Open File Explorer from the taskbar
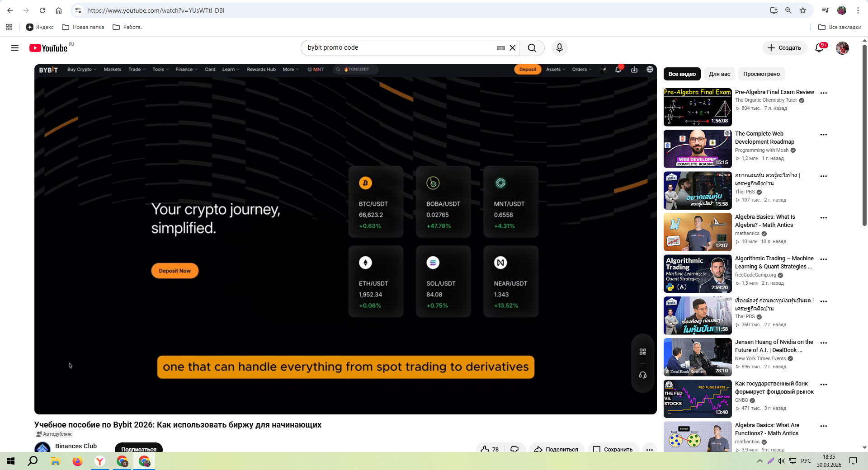This screenshot has height=470, width=868. point(55,461)
